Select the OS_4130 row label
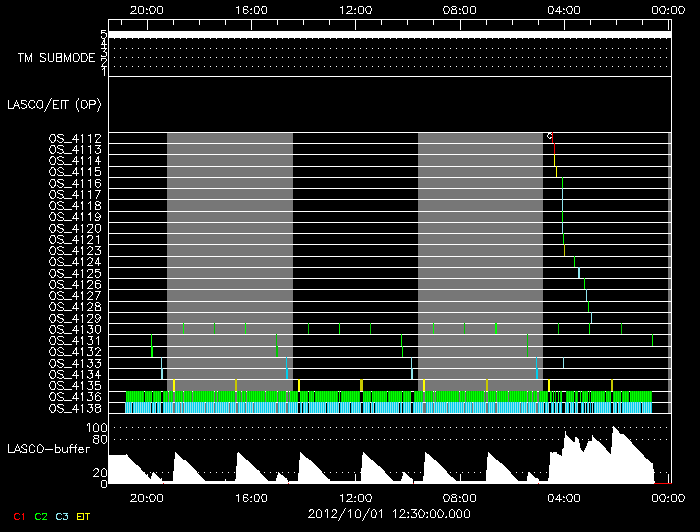Screen dimensions: 700x532 coord(75,330)
